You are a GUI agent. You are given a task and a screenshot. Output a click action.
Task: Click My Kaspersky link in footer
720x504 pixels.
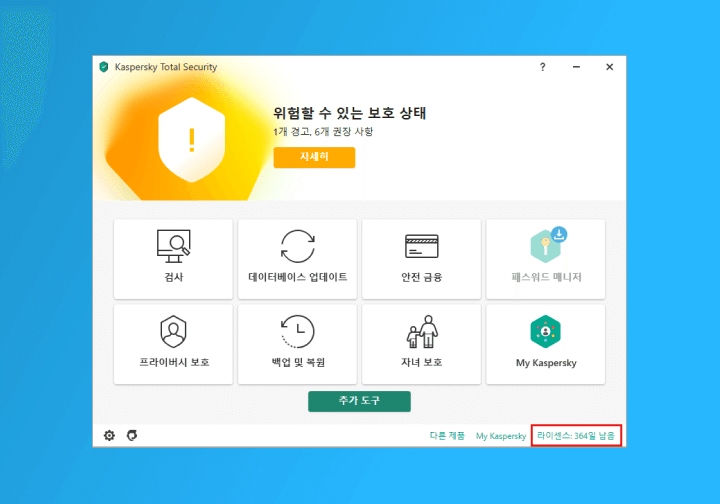[x=500, y=436]
